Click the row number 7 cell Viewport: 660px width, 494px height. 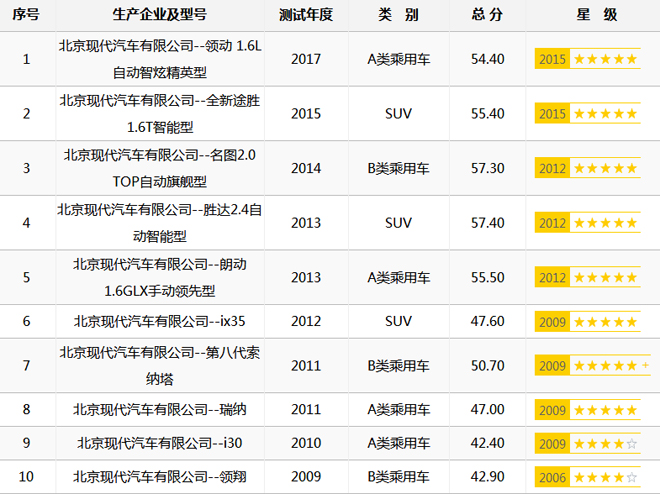click(26, 366)
